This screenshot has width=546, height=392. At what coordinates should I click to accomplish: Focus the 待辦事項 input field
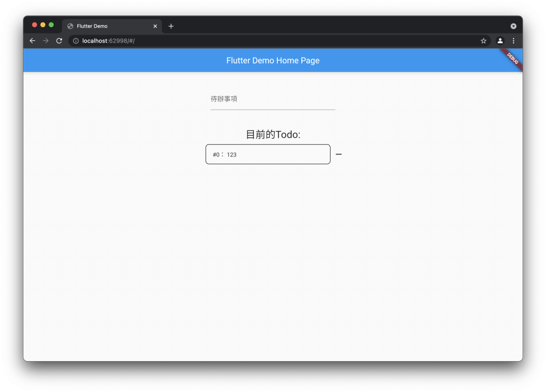pos(272,99)
